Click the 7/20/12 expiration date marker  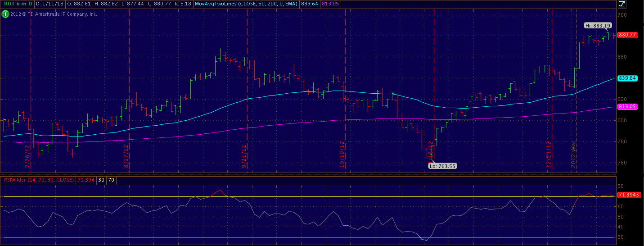[x=28, y=156]
